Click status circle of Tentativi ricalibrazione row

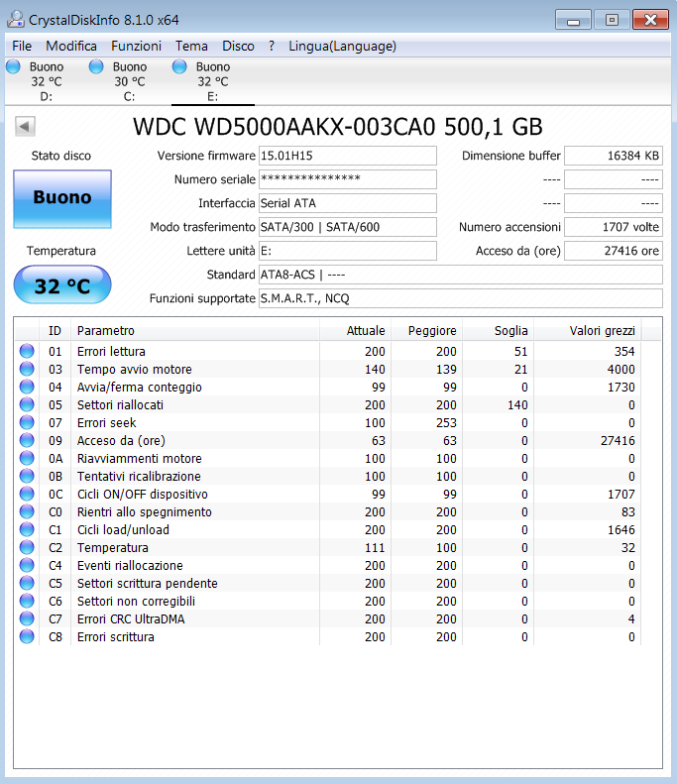coord(27,476)
